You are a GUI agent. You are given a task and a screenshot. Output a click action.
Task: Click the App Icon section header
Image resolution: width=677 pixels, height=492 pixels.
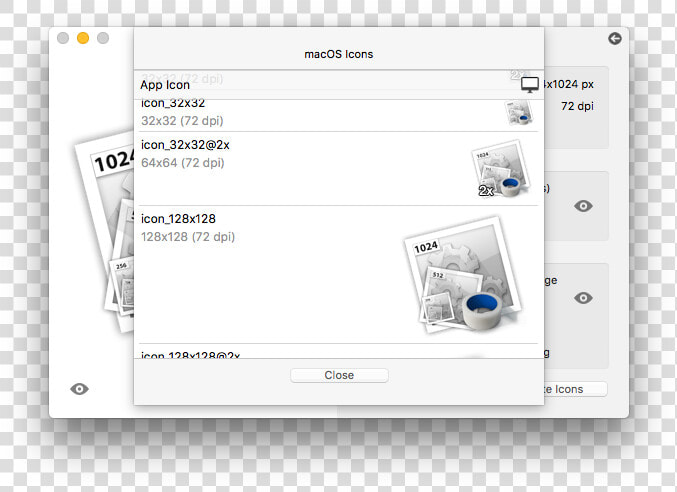point(338,85)
